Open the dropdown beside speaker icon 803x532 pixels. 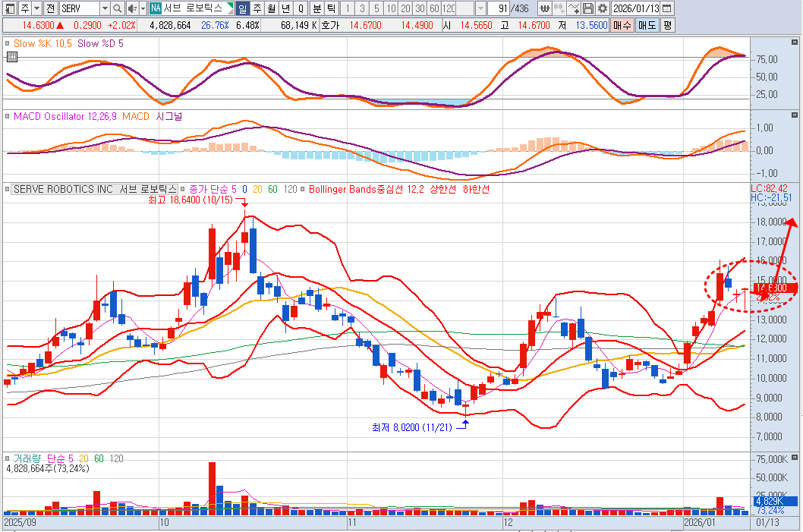click(x=142, y=8)
